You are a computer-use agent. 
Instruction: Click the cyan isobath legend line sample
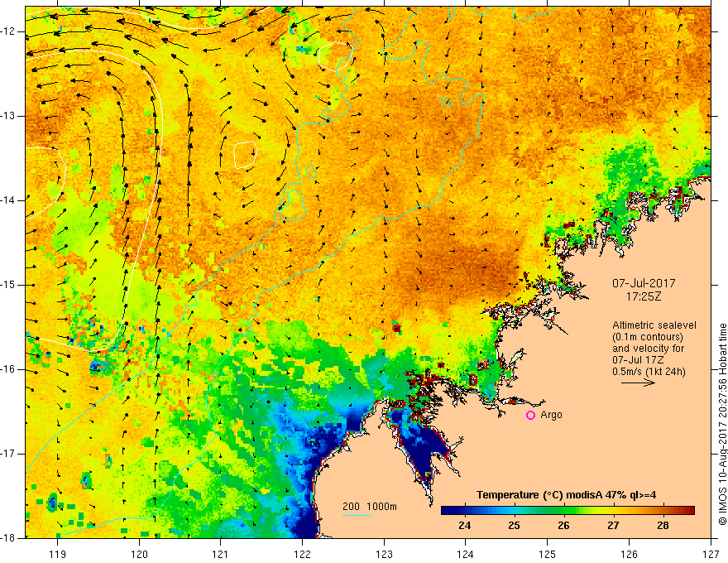[357, 515]
